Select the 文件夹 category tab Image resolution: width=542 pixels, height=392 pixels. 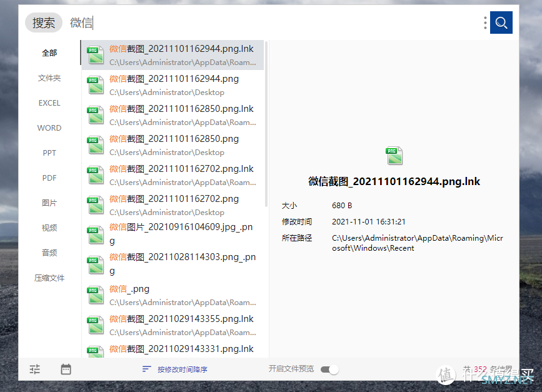pyautogui.click(x=49, y=78)
